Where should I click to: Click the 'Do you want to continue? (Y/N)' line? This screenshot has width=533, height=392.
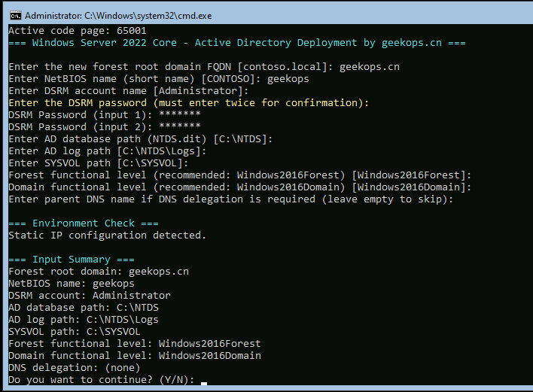[x=102, y=380]
